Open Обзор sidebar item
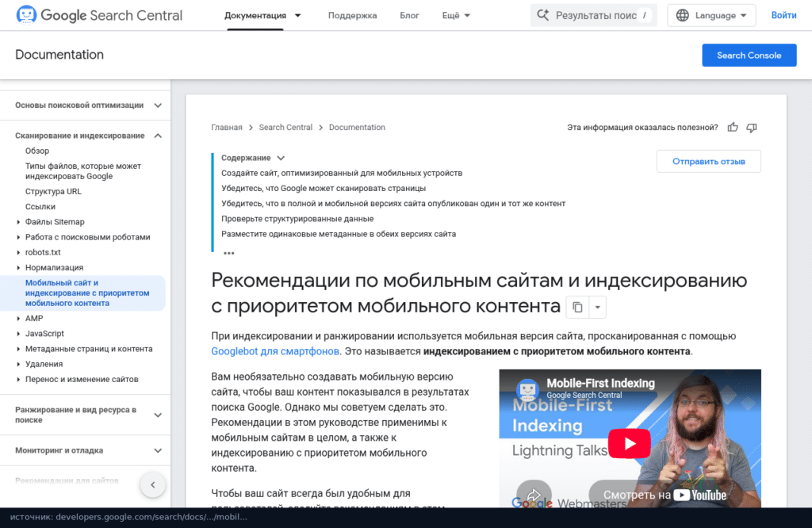The height and width of the screenshot is (528, 812). (x=37, y=151)
